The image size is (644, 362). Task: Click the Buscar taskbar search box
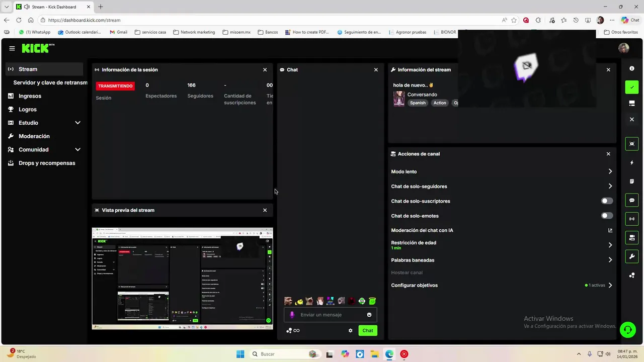point(285,354)
